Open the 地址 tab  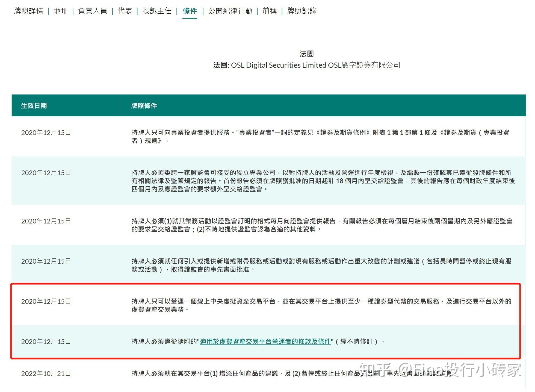coord(61,11)
